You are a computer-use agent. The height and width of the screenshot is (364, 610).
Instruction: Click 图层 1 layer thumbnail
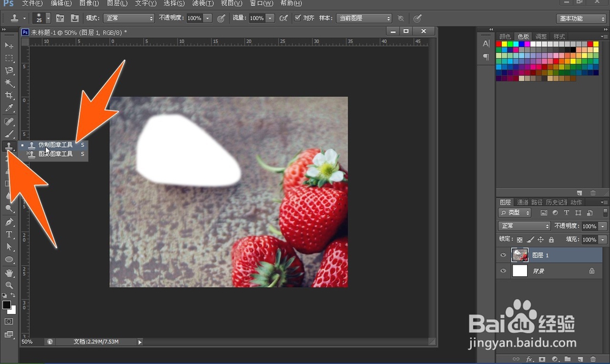point(520,255)
